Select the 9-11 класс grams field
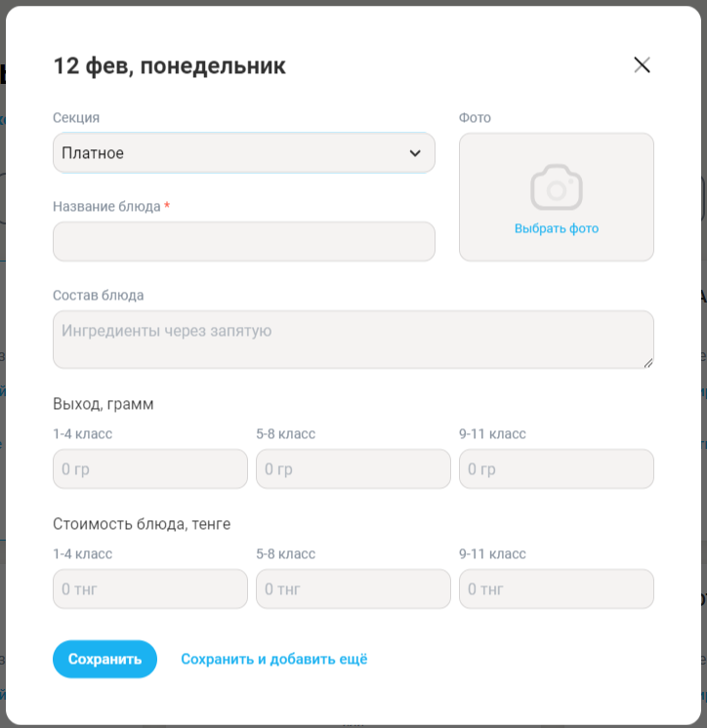 pyautogui.click(x=556, y=469)
